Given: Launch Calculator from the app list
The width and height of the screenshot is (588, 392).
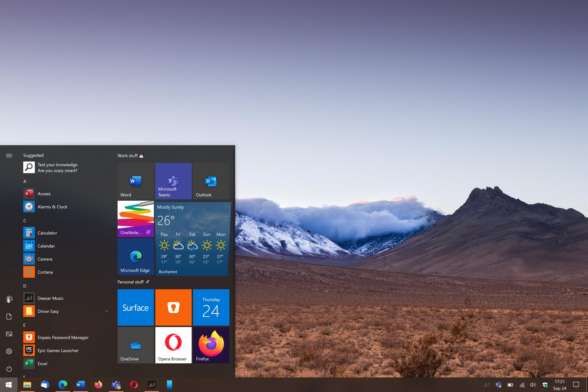Looking at the screenshot, I should tap(67, 233).
